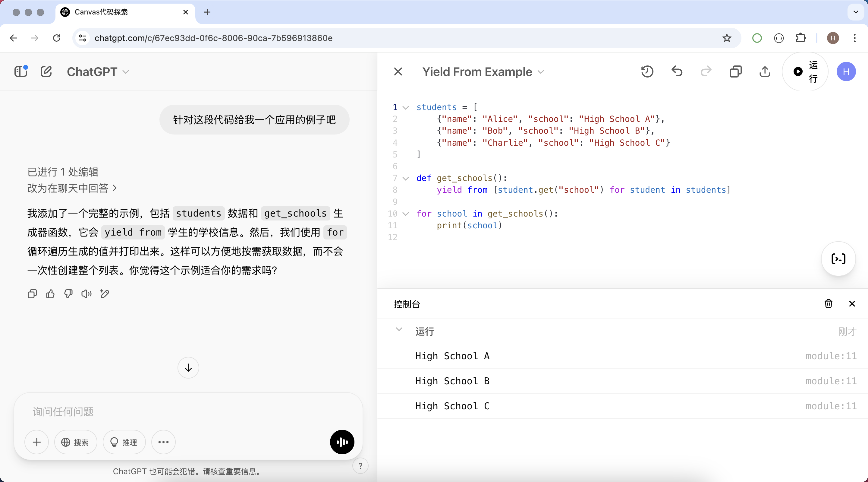Toggle the 推理 reasoning option
The image size is (868, 482).
pyautogui.click(x=124, y=442)
